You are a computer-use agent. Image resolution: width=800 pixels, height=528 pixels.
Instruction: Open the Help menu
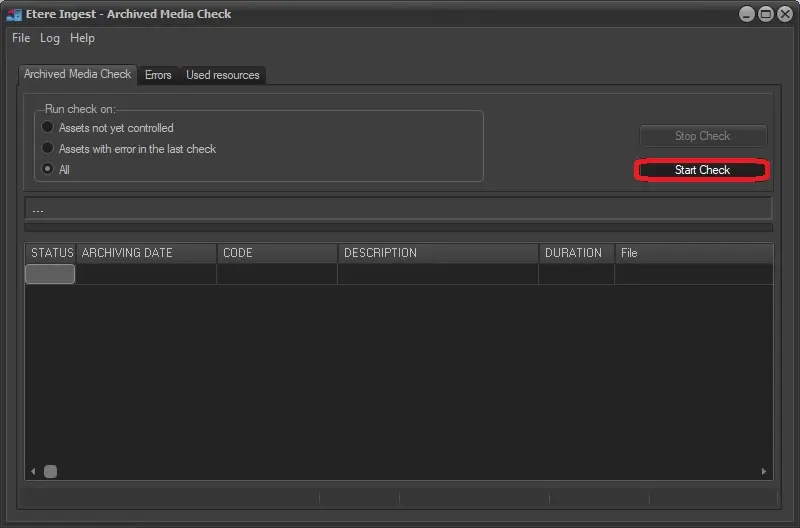pos(82,38)
